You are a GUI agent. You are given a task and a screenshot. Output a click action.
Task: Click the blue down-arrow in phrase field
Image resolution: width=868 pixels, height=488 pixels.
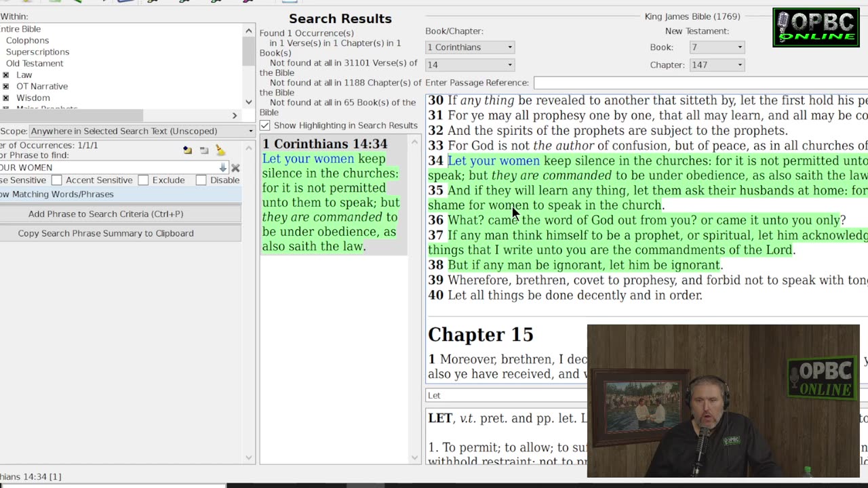[x=222, y=167]
